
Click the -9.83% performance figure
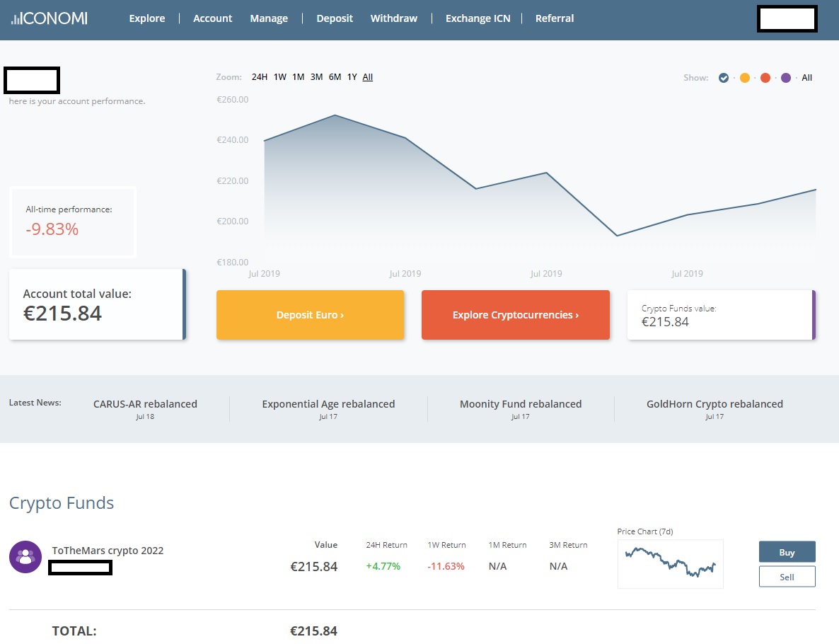pyautogui.click(x=52, y=229)
